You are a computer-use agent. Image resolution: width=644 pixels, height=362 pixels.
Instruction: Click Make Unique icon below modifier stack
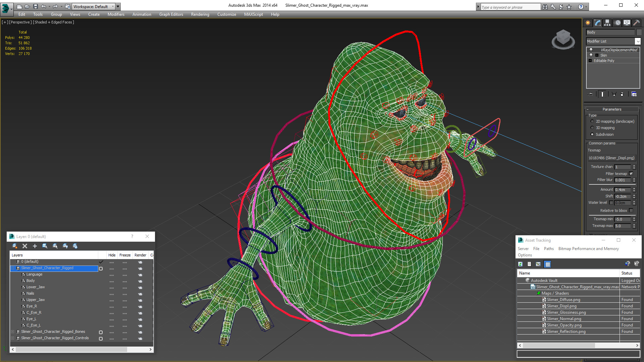pos(614,94)
